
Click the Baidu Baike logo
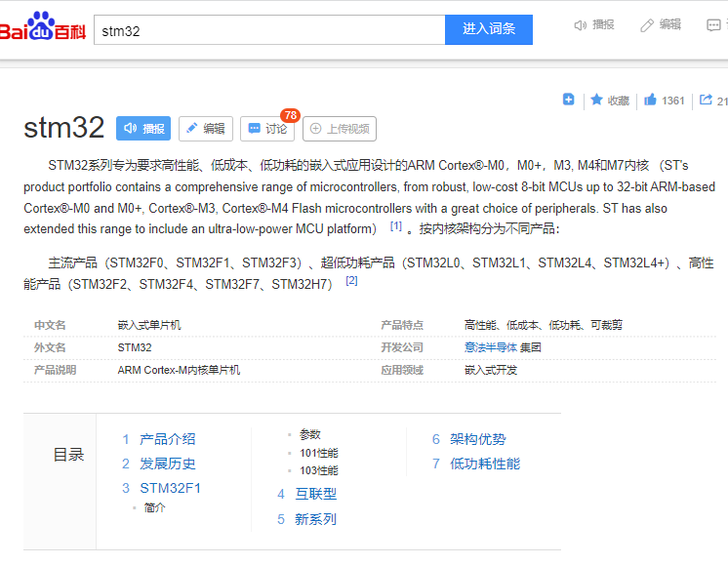coord(43,26)
